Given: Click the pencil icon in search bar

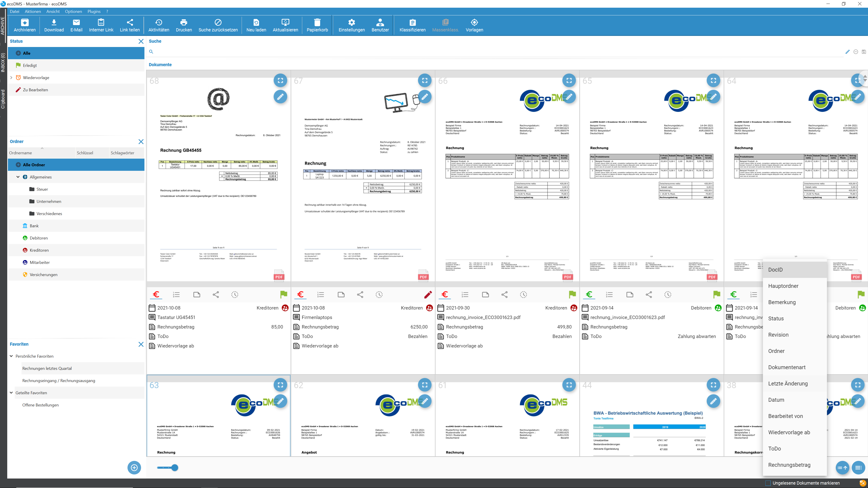Looking at the screenshot, I should tap(847, 52).
